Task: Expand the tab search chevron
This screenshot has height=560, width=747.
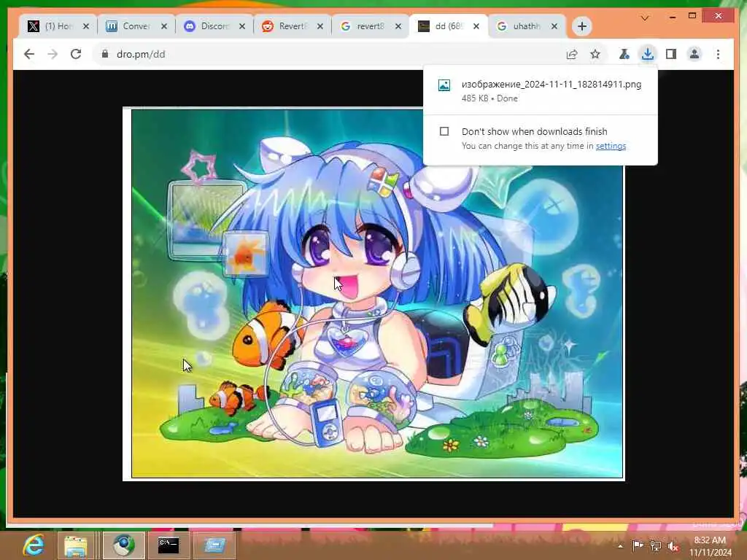Action: [645, 18]
